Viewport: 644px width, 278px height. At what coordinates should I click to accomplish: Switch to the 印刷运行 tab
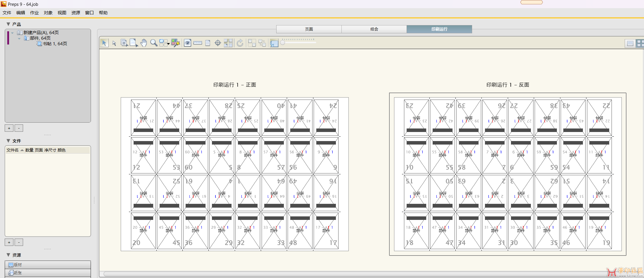click(439, 29)
